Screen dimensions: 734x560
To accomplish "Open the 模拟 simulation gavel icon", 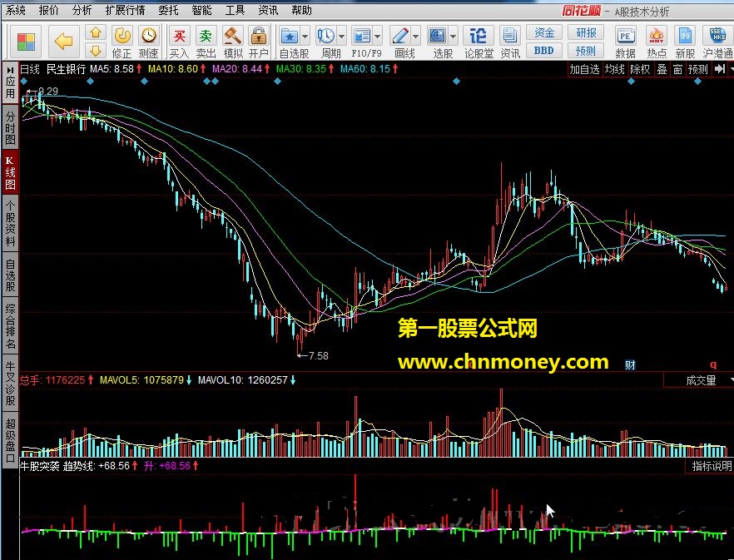I will tap(232, 36).
